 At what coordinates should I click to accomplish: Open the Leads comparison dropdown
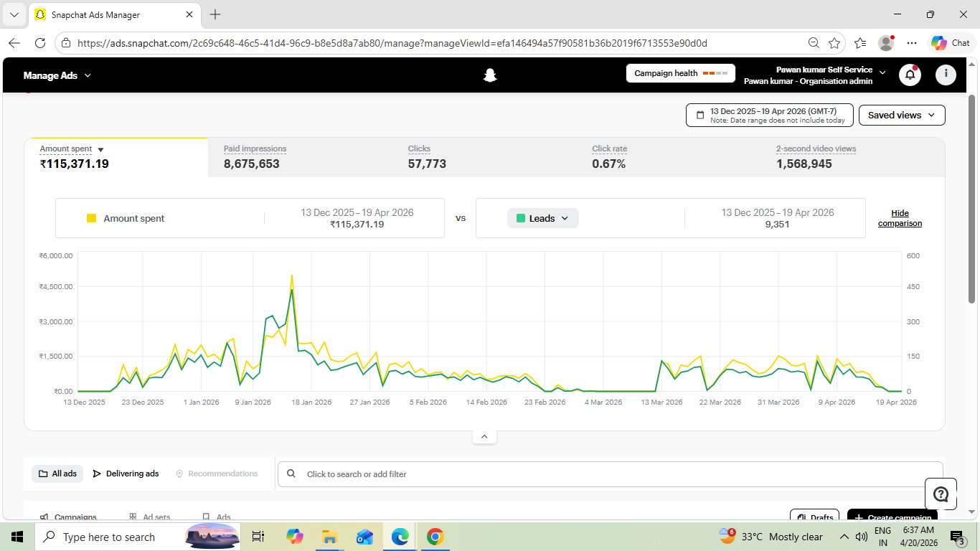click(543, 218)
